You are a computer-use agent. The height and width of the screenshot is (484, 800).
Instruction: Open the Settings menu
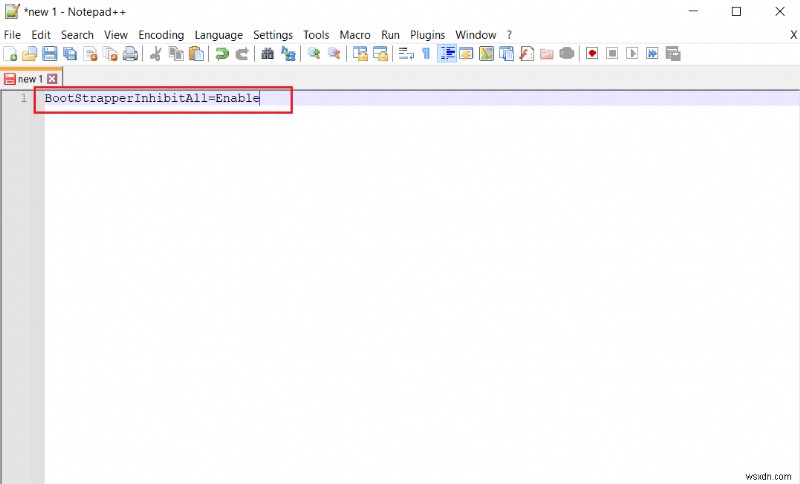point(273,35)
